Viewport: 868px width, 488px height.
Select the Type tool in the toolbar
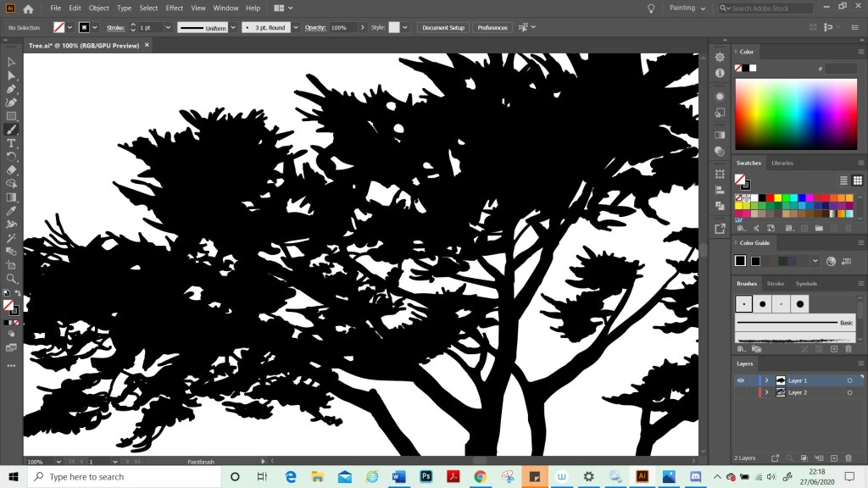coord(11,143)
